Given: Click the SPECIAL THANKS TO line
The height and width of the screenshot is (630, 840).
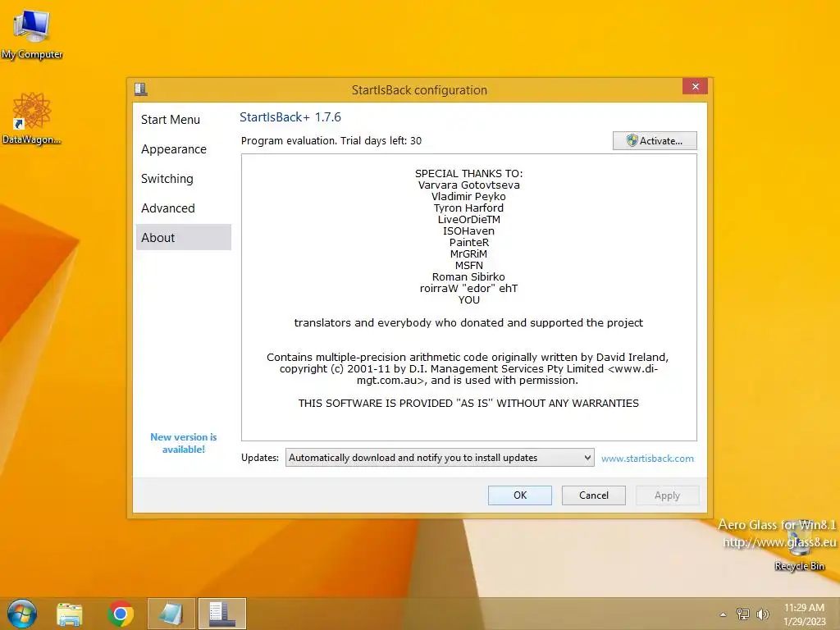Looking at the screenshot, I should click(468, 174).
